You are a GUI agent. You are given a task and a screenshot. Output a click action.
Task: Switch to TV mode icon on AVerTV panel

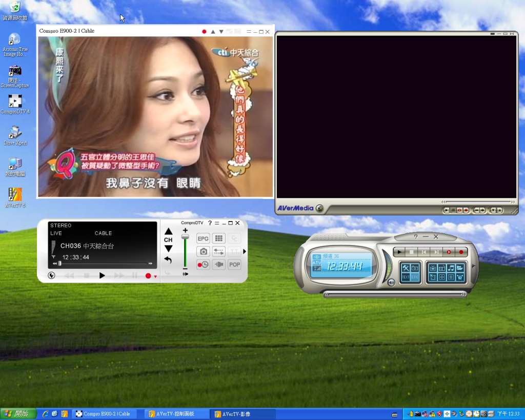tap(433, 268)
